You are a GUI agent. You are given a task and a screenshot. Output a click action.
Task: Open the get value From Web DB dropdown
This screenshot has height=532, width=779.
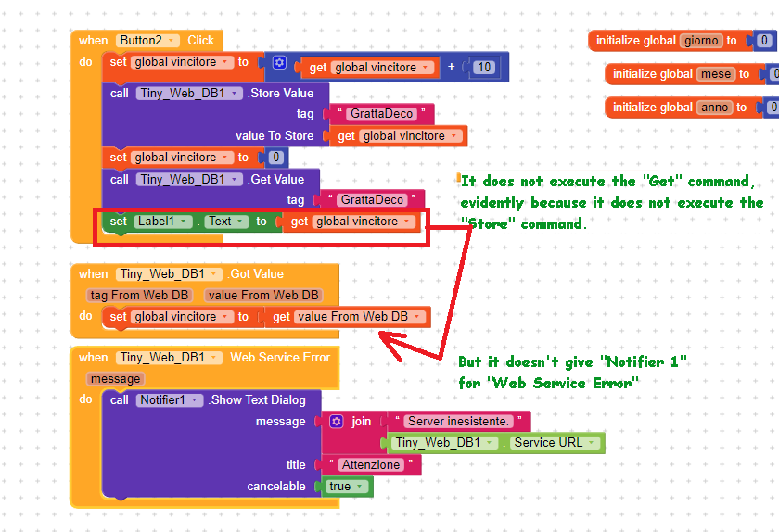click(416, 317)
